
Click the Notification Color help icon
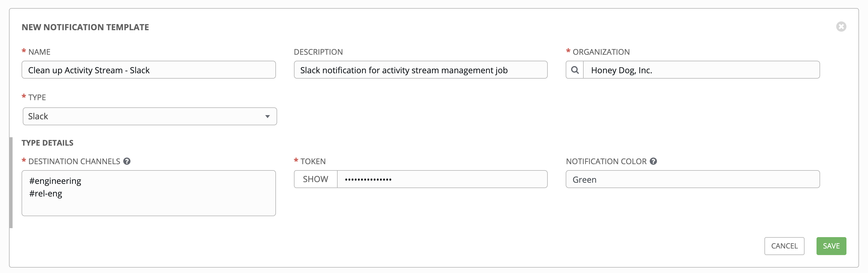click(653, 161)
